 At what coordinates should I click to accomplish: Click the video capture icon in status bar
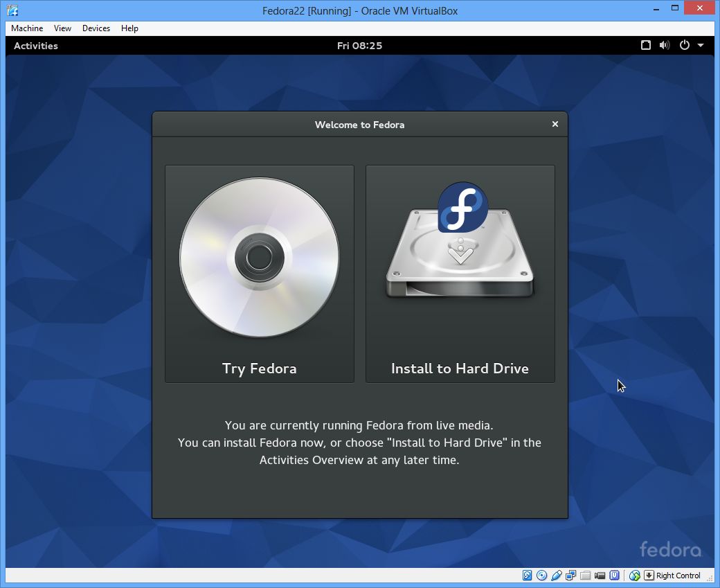coord(600,576)
